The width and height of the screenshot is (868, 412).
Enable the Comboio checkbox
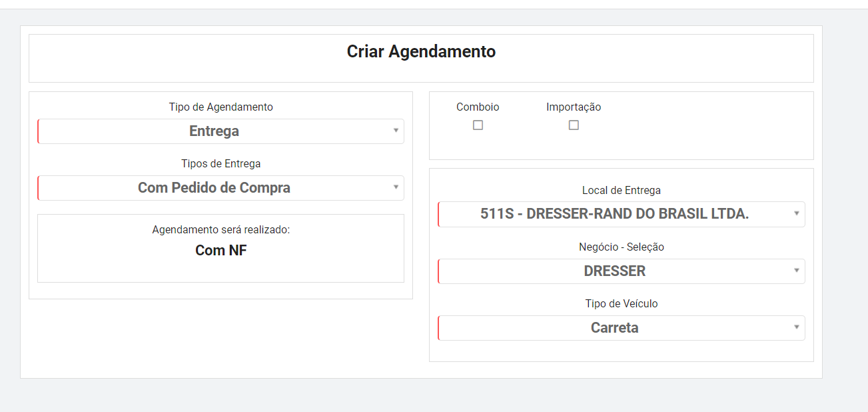pos(478,125)
